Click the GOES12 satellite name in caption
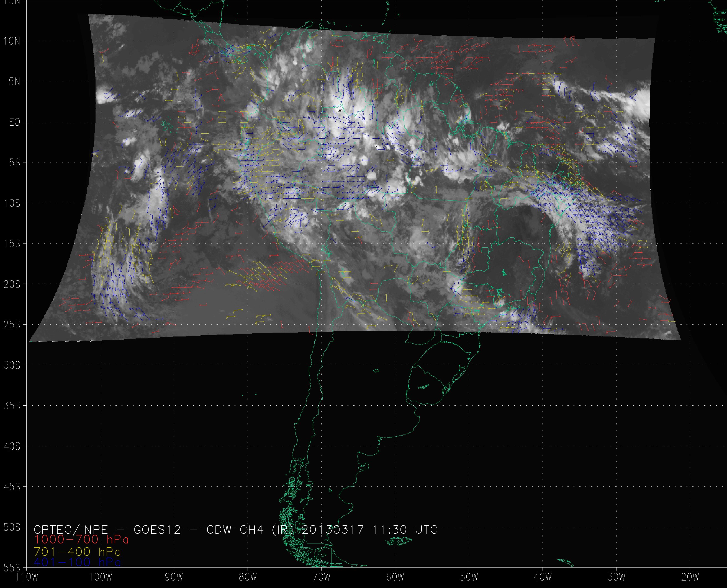 (157, 529)
